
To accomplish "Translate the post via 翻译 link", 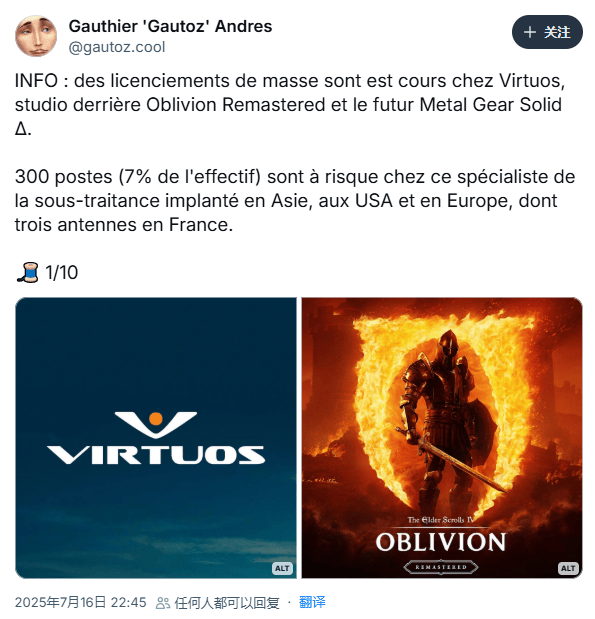I will point(312,602).
